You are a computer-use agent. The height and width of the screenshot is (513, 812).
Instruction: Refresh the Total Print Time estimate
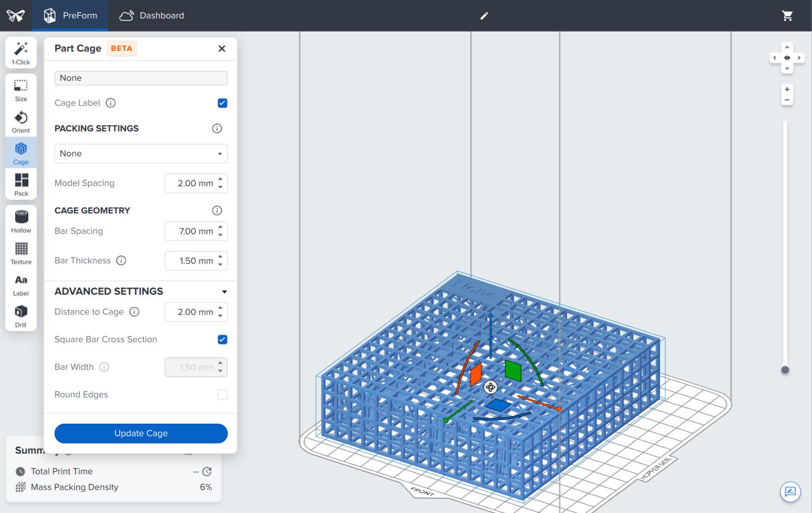207,471
